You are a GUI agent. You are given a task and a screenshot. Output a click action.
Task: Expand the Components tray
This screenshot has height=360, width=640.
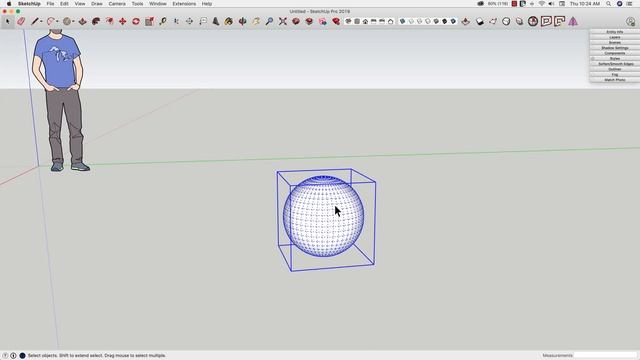[615, 53]
